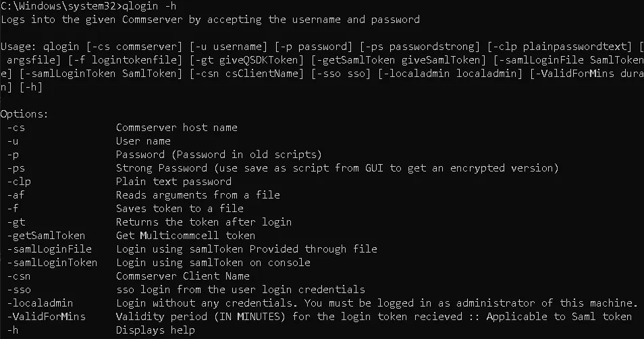The image size is (644, 339).
Task: Click the '-samlLoginFile' option
Action: 49,249
